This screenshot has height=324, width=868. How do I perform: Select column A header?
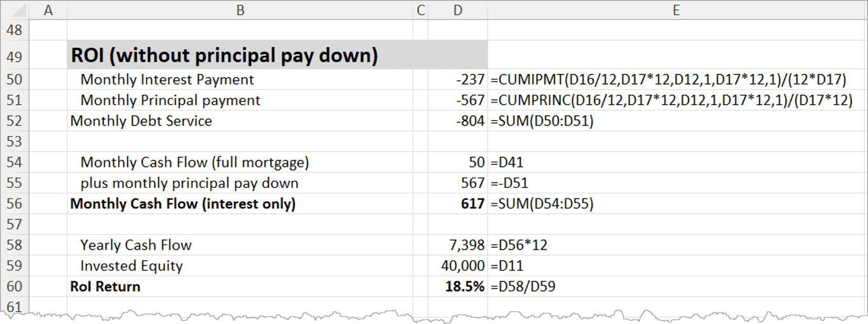(x=48, y=10)
